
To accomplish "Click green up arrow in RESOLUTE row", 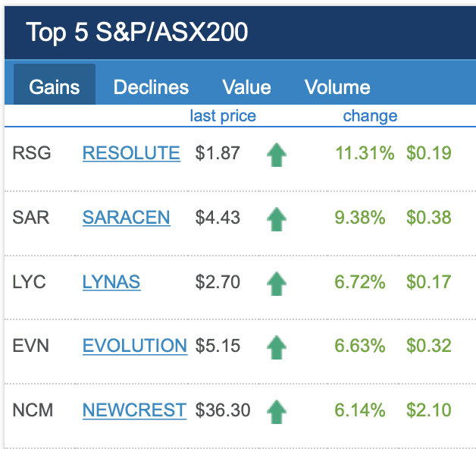I will (x=277, y=154).
